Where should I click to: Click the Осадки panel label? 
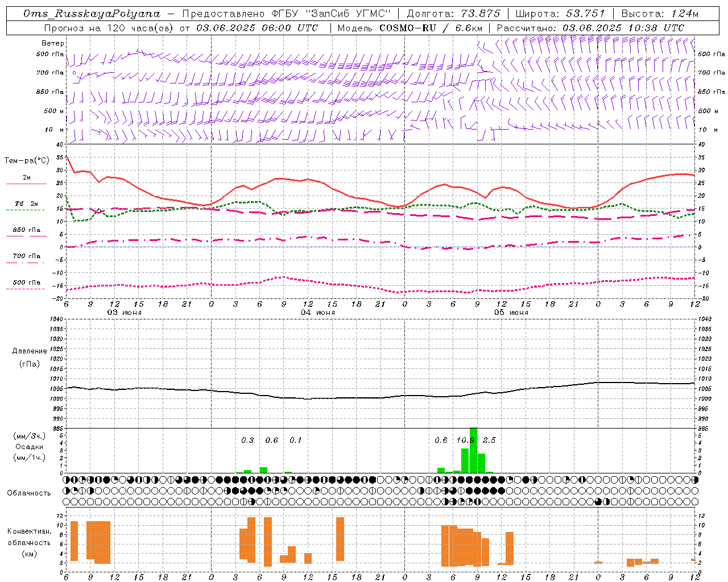pos(30,447)
